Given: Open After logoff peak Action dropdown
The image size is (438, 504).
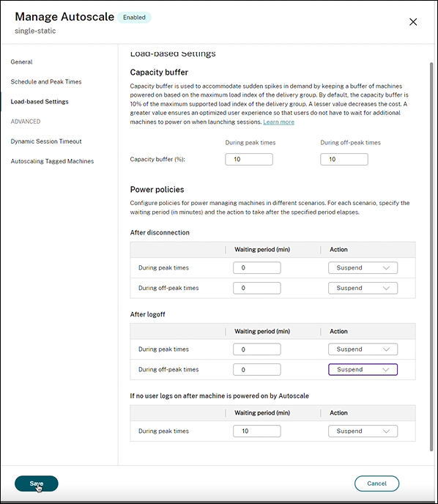Looking at the screenshot, I should click(x=363, y=349).
